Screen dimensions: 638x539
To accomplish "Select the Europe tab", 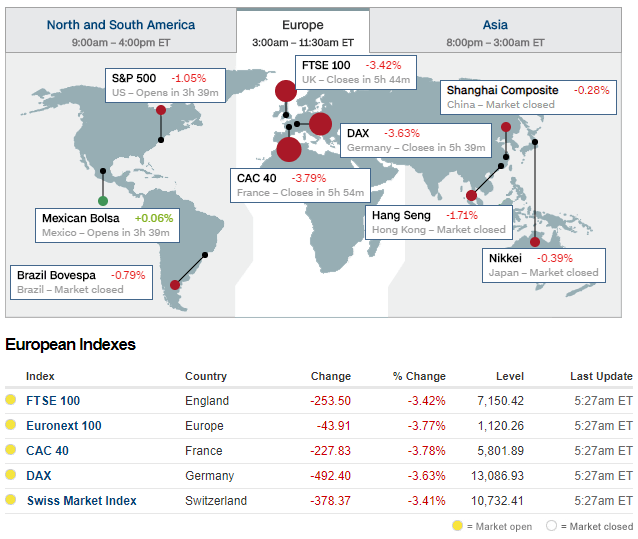I will click(x=302, y=32).
